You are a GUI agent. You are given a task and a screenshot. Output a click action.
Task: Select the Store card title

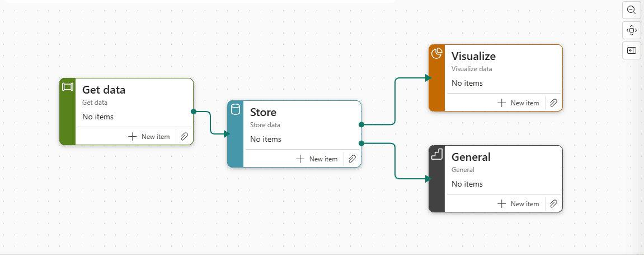coord(264,112)
